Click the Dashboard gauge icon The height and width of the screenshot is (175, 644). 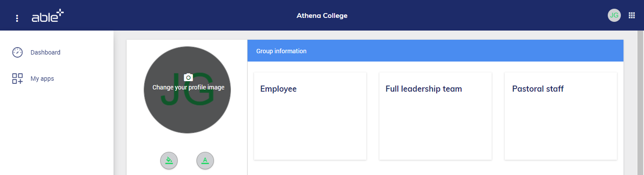17,52
